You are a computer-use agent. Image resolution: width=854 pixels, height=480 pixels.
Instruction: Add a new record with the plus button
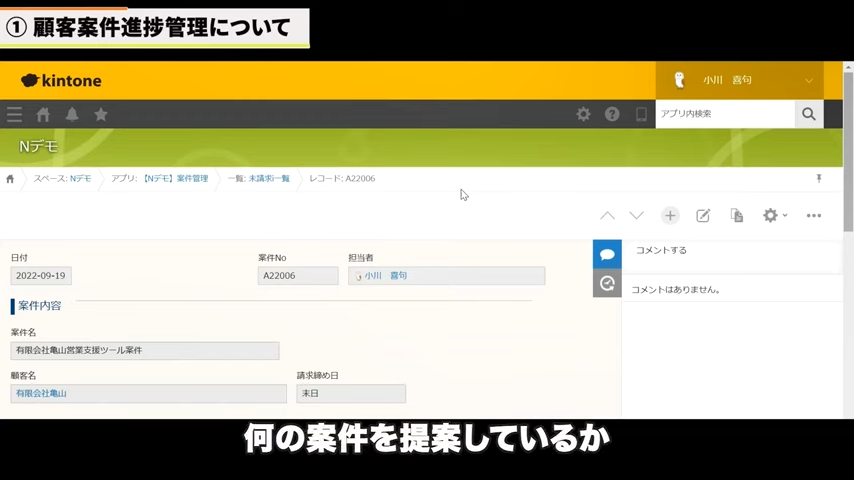670,216
